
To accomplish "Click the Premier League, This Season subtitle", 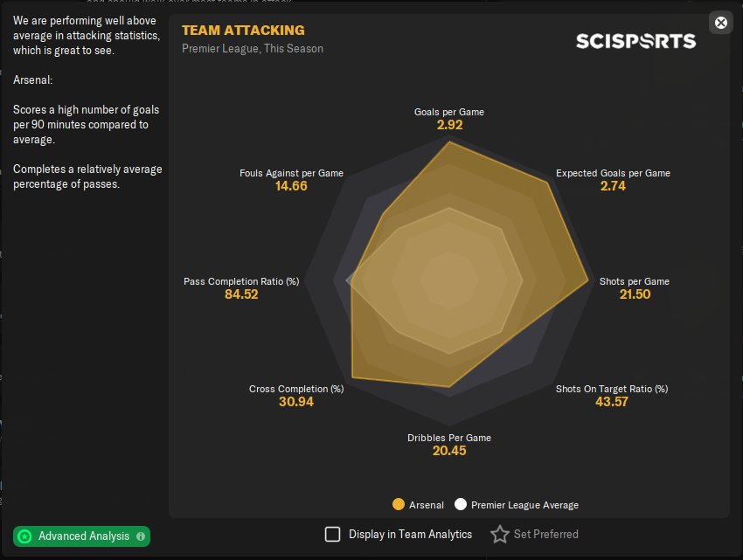I will 253,49.
